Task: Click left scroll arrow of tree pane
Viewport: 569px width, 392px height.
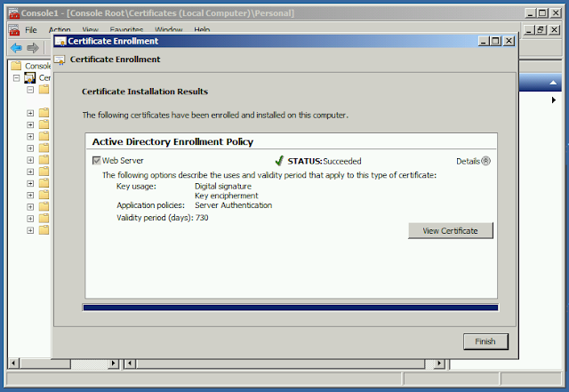Action: click(14, 364)
